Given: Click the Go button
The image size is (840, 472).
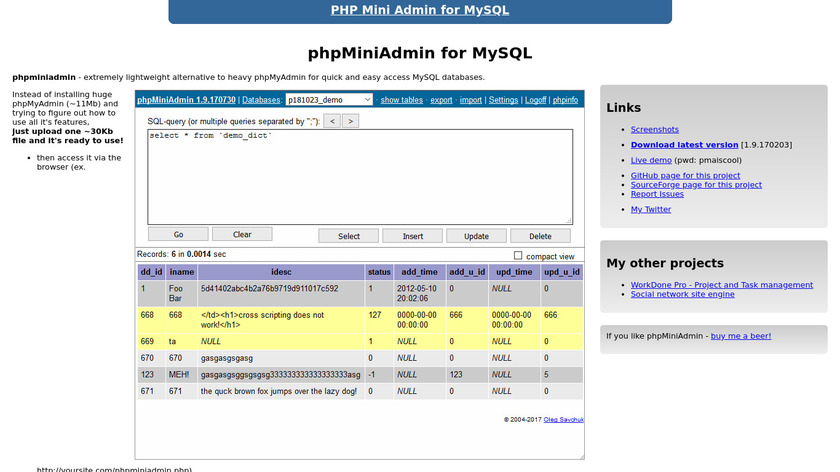Looking at the screenshot, I should [178, 235].
